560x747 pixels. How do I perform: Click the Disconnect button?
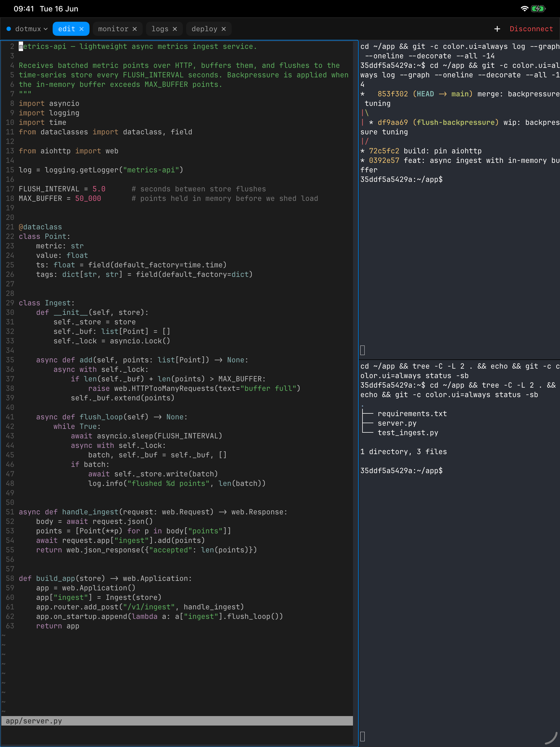(x=531, y=29)
